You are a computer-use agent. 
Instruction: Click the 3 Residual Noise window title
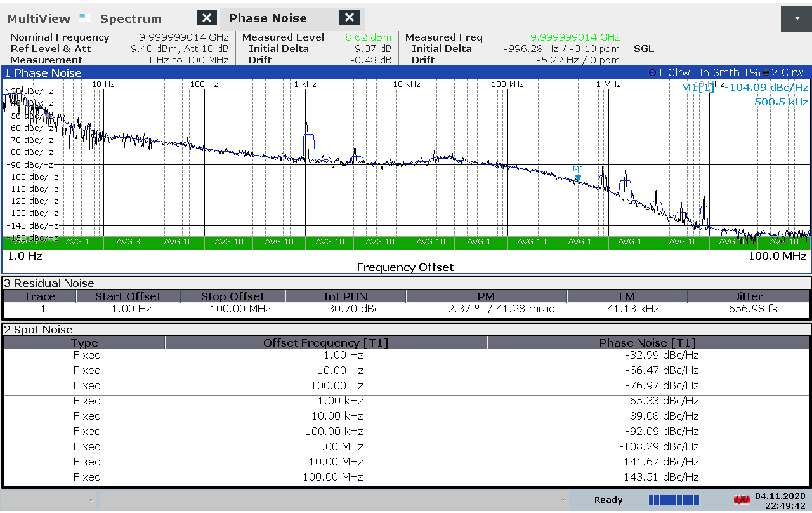tap(49, 283)
